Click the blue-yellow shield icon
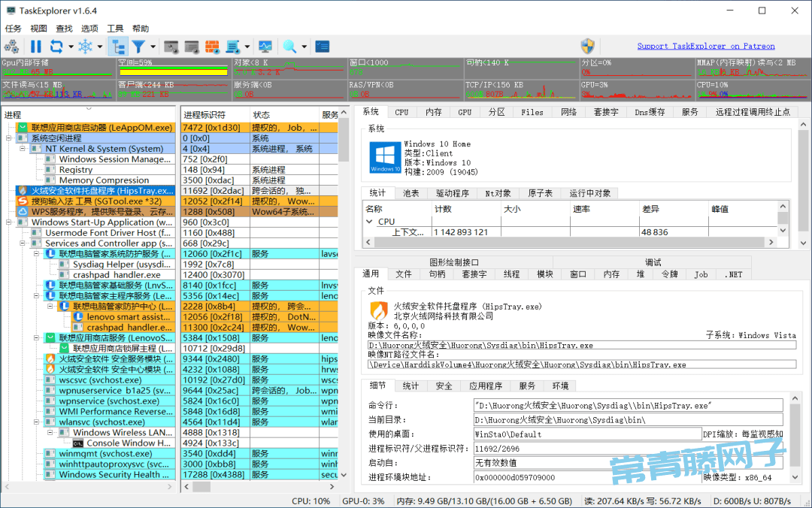Screen dimensions: 812x508 (587, 46)
